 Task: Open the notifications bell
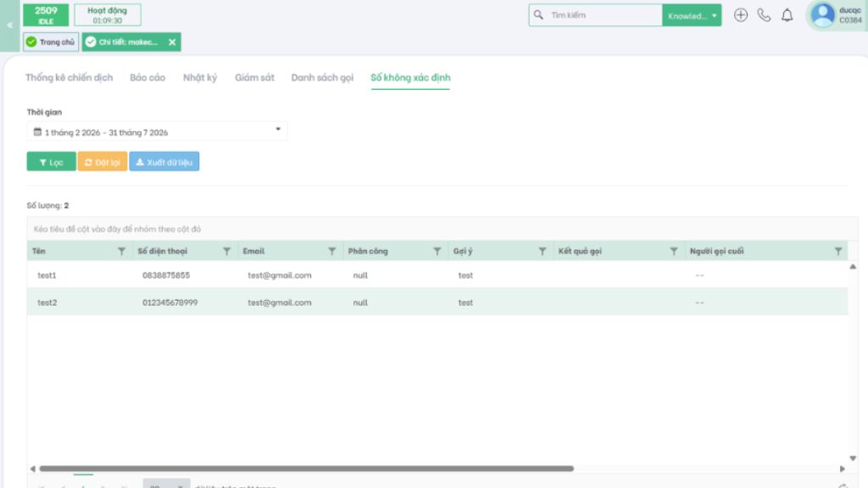787,15
